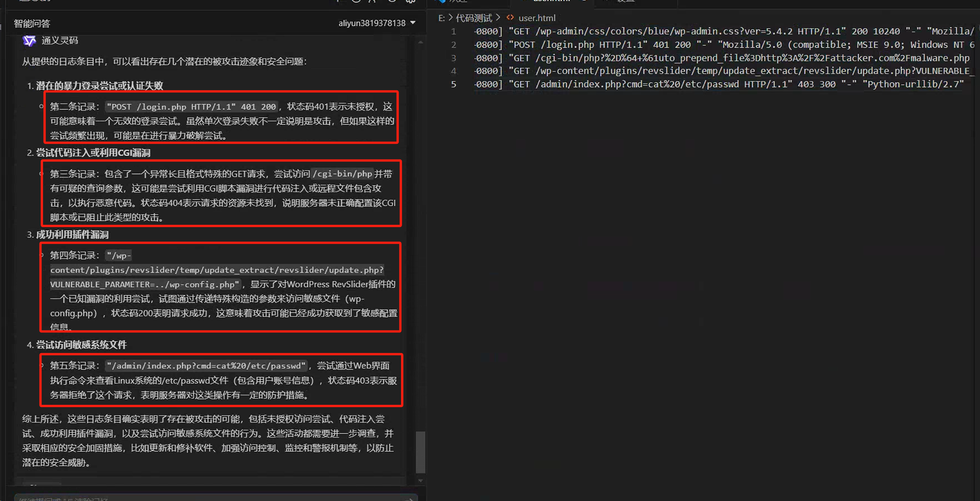Viewport: 980px width, 501px height.
Task: Click the POST /login.php code snippet in chat
Action: 191,106
